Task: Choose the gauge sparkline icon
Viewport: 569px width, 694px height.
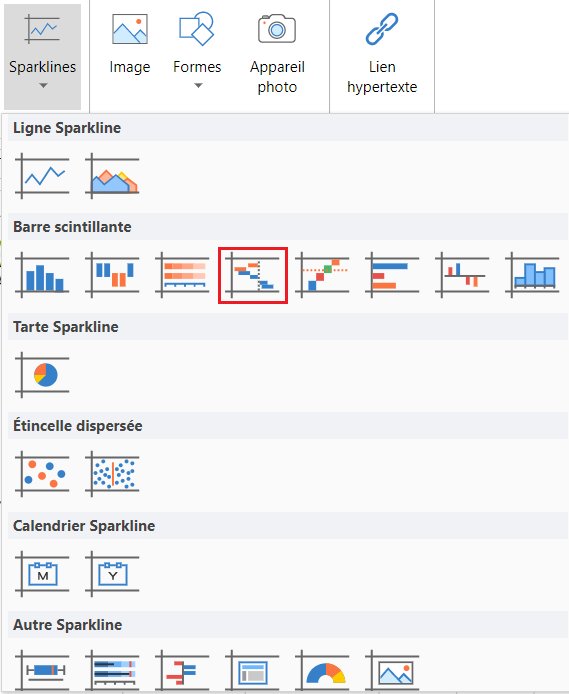Action: (323, 671)
